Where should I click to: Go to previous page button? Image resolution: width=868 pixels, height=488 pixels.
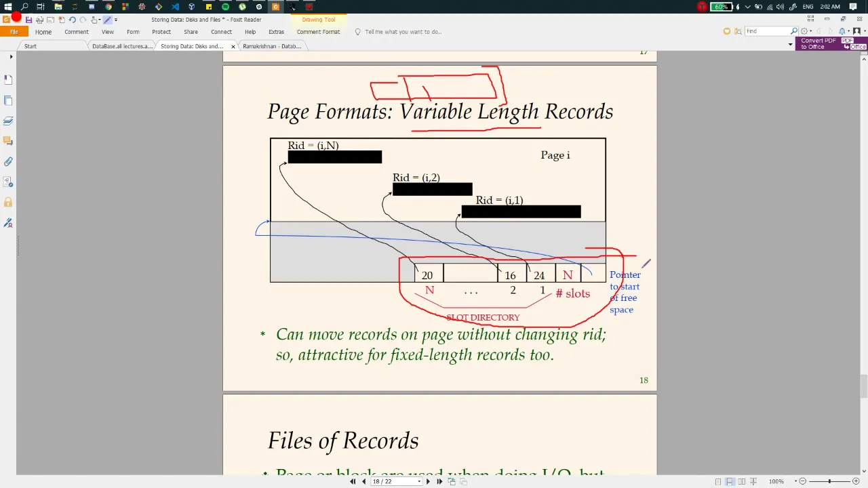click(363, 481)
